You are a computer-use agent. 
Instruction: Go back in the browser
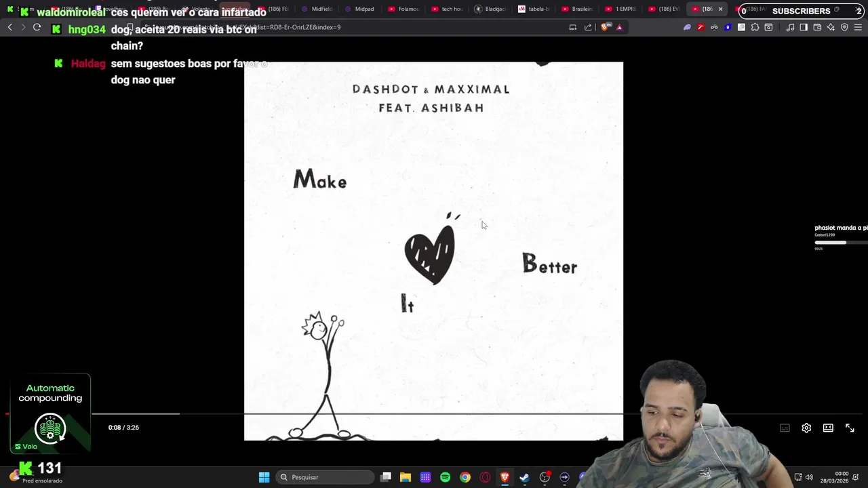tap(9, 27)
